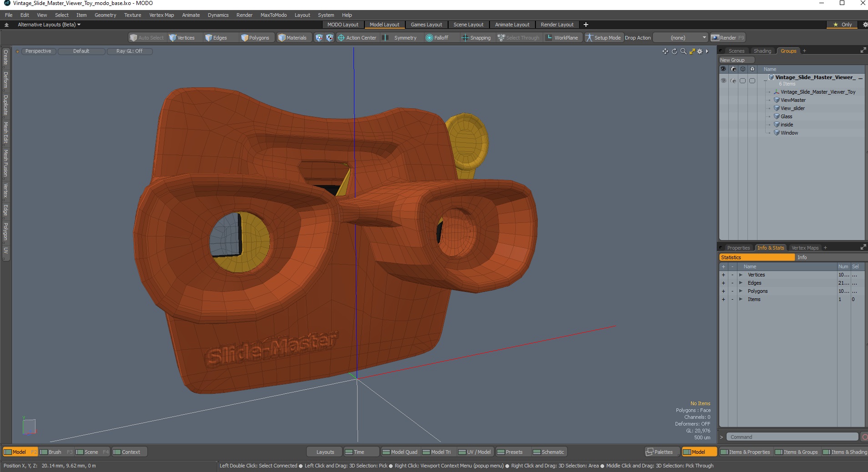Click the Auto Select tool
Screen dimensions: 868x472
tap(146, 38)
